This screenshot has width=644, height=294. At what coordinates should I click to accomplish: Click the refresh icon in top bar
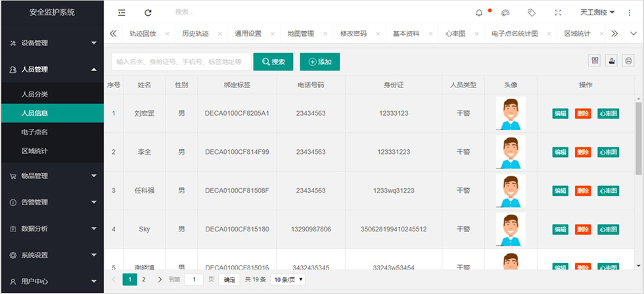149,12
